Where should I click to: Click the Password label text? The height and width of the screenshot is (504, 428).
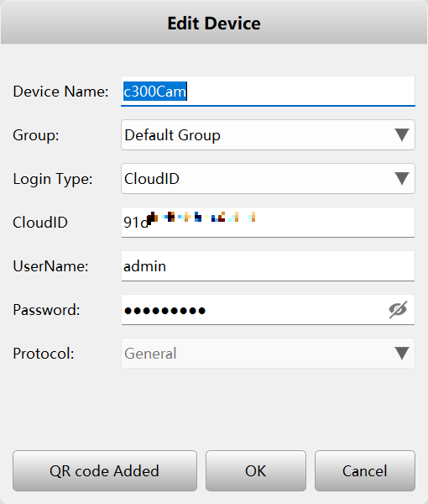(46, 310)
